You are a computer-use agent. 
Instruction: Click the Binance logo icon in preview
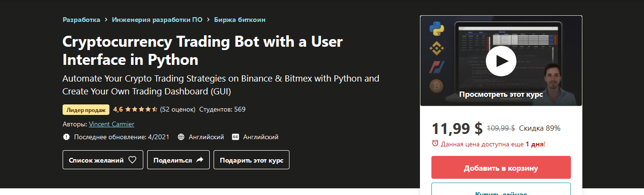point(436,48)
